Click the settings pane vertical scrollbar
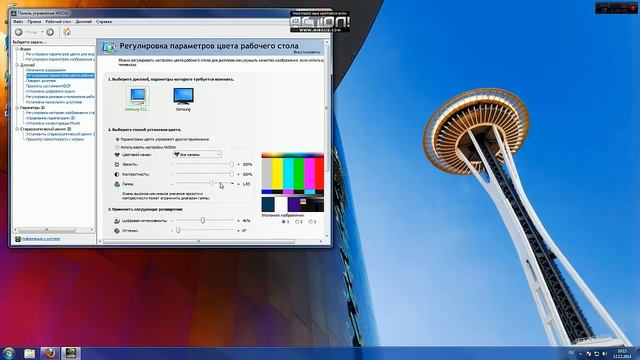 (327, 139)
